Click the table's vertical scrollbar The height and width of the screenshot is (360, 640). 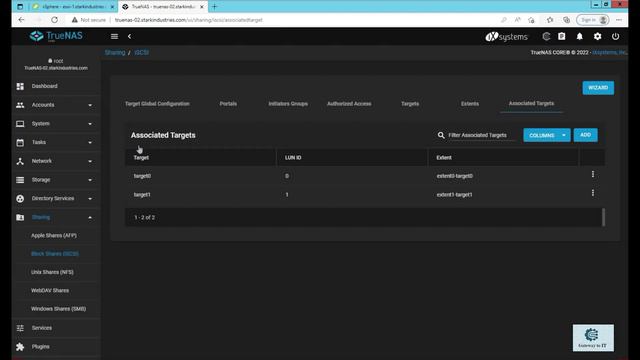coord(603,217)
